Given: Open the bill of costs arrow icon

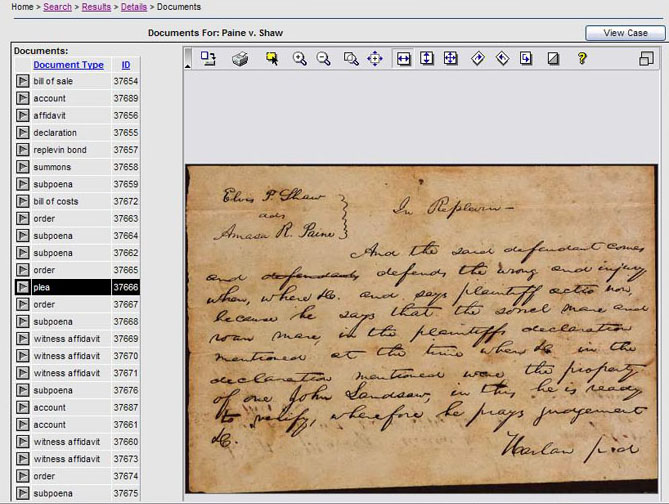Looking at the screenshot, I should coord(23,201).
